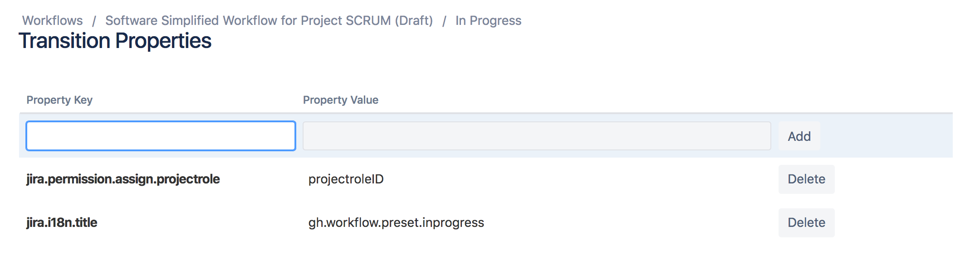Click the Property Key column header

(x=59, y=100)
